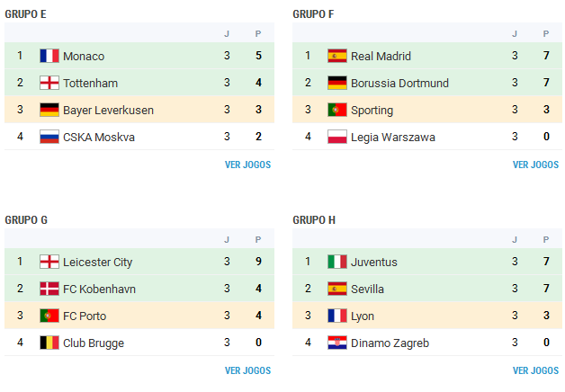565x392 pixels.
Task: Open Ver Jogos link for Grupo H
Action: pyautogui.click(x=535, y=370)
